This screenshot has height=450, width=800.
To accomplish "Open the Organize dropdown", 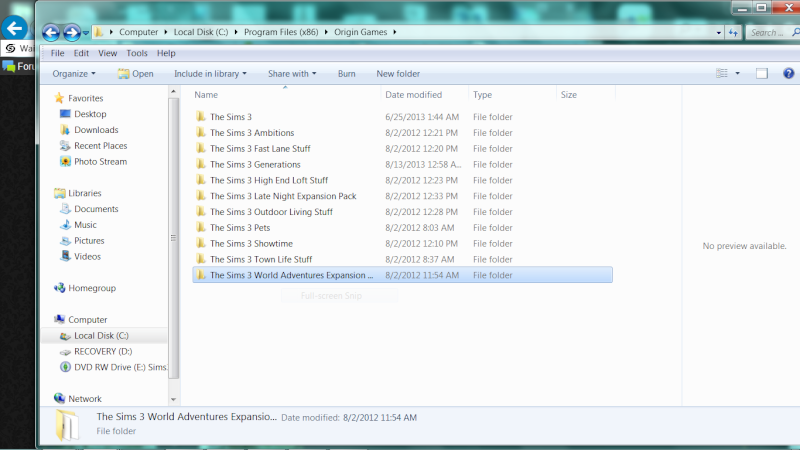I will 74,73.
